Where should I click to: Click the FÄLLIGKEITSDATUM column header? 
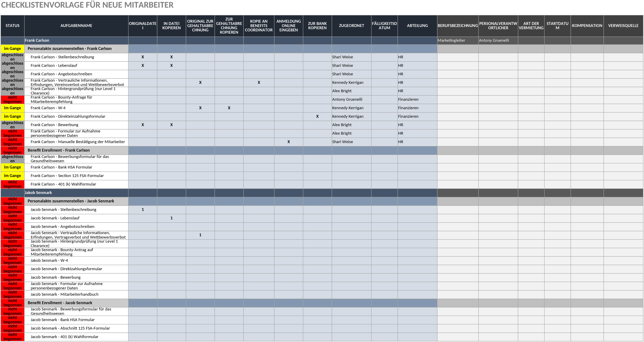[x=385, y=26]
